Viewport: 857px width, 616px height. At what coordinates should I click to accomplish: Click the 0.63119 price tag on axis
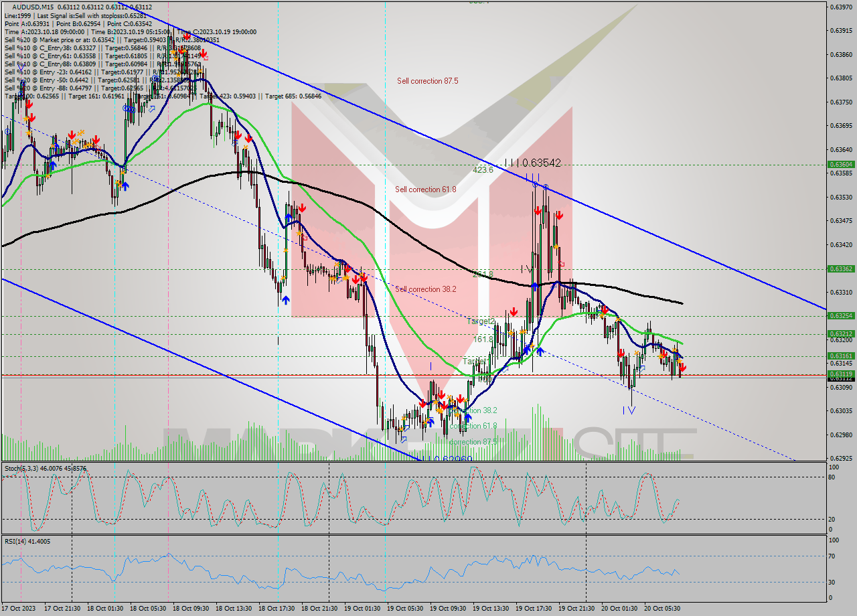click(x=841, y=374)
